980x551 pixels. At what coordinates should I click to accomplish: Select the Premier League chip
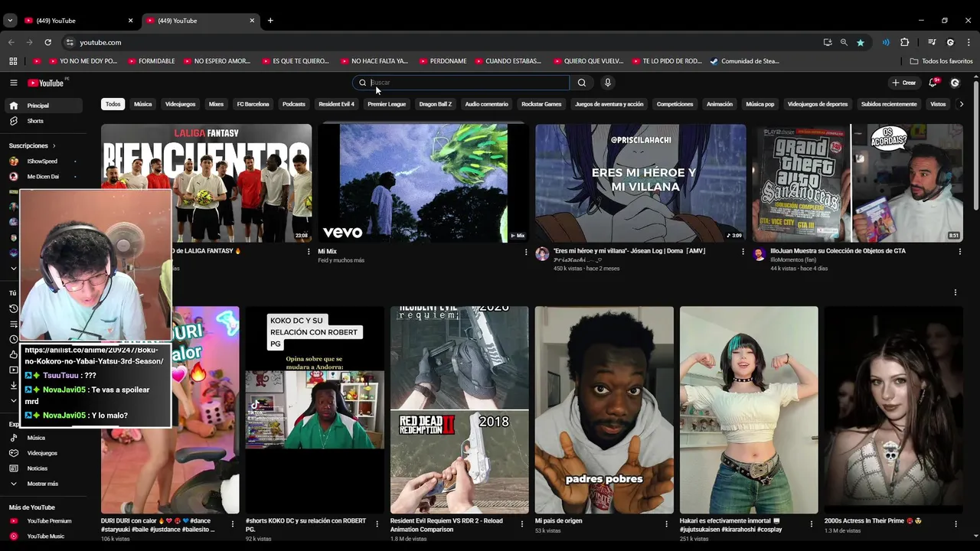[x=387, y=104]
